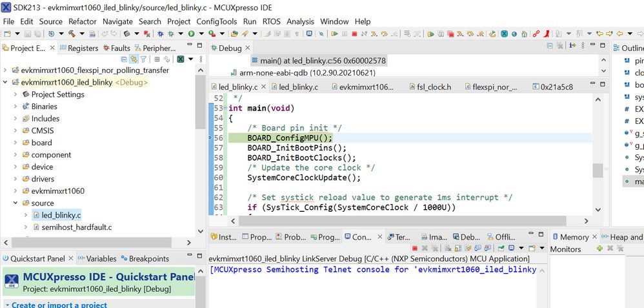This screenshot has width=644, height=308.
Task: Open the 0x21a5c8 editor tab
Action: tap(552, 87)
